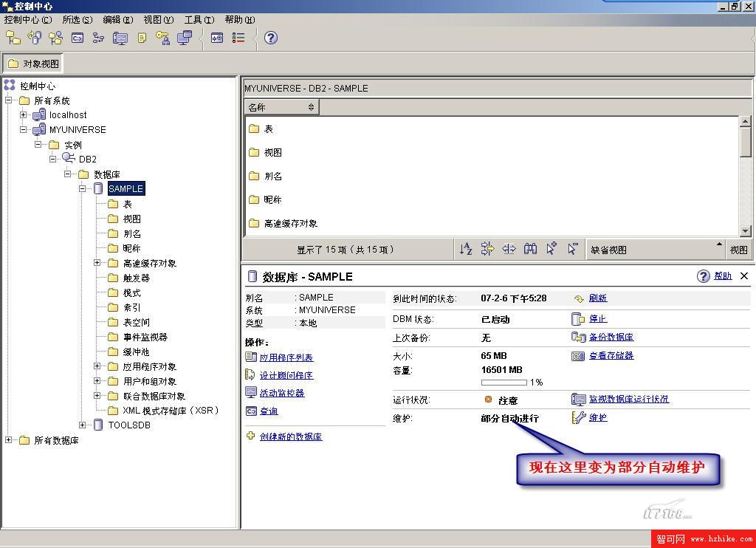Click the storage icon beside 查看存储器
756x548 pixels.
(x=578, y=356)
